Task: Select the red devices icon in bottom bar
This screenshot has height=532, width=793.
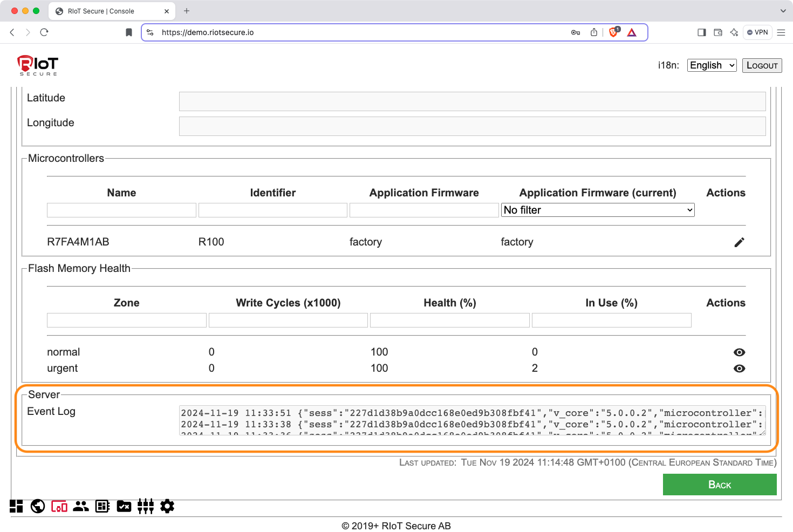Action: tap(59, 506)
